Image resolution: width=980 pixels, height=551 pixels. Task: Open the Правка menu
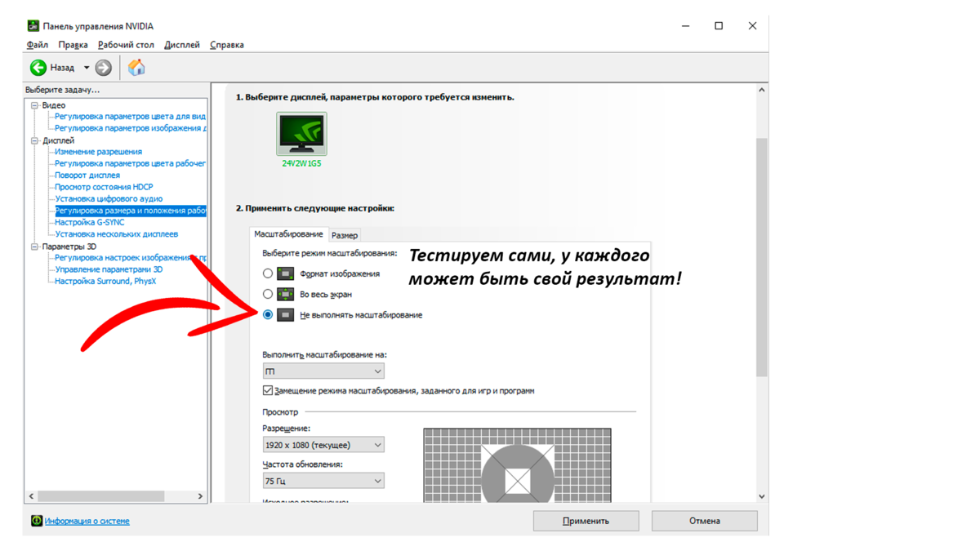click(x=73, y=45)
